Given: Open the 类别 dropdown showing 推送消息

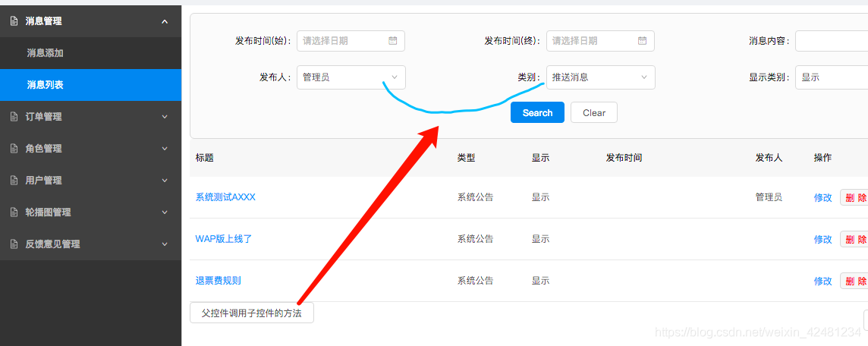Looking at the screenshot, I should pyautogui.click(x=601, y=77).
